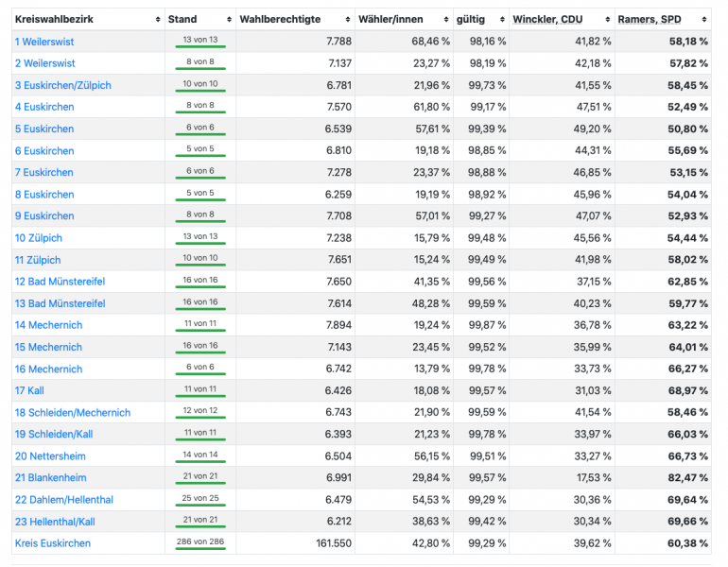Screen dimensions: 728x567
Task: Open the 1 Weilerswist district link
Action: (44, 42)
